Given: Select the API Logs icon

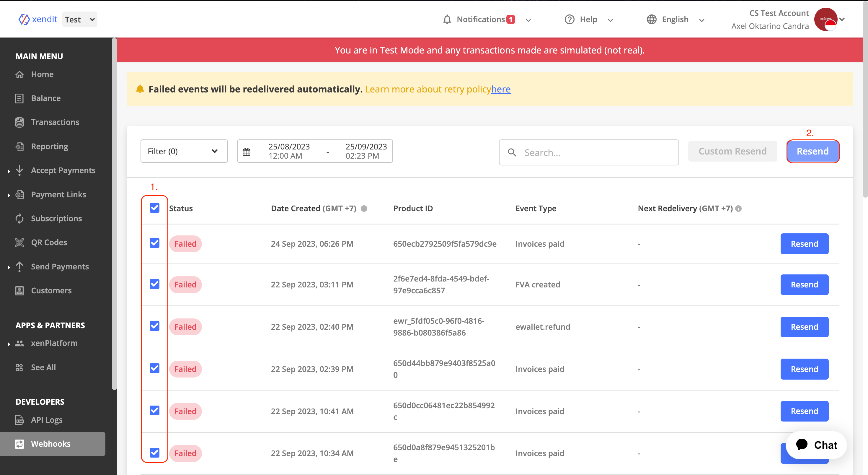Looking at the screenshot, I should [19, 420].
